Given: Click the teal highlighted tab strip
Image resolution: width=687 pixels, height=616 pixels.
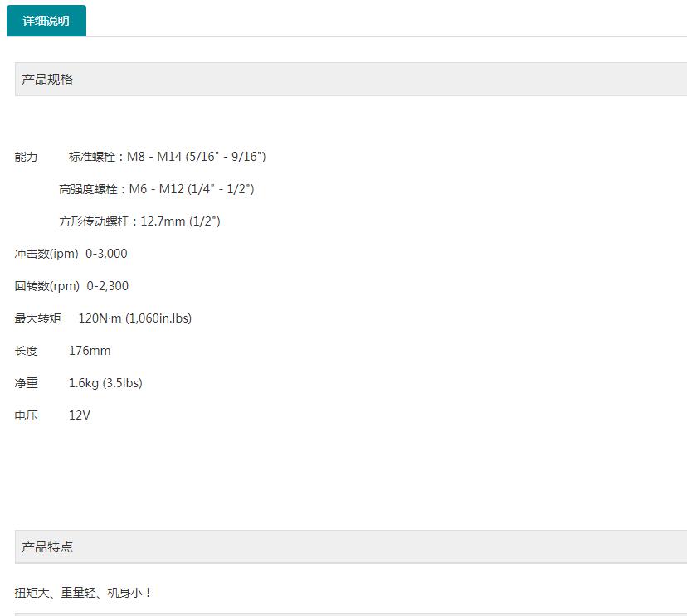Looking at the screenshot, I should point(46,20).
